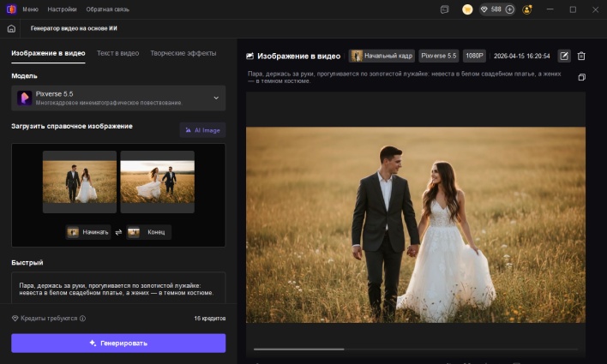Click the AI Image button
This screenshot has height=364, width=607.
202,130
